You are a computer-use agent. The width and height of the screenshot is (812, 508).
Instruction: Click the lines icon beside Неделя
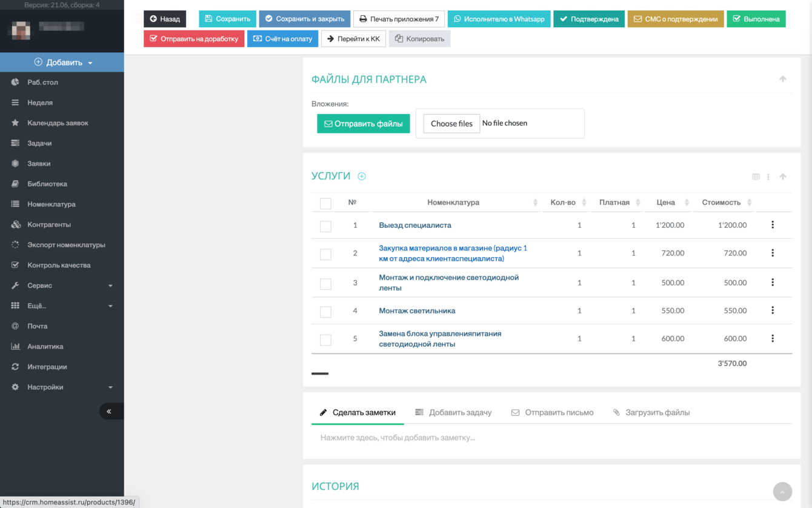[15, 102]
